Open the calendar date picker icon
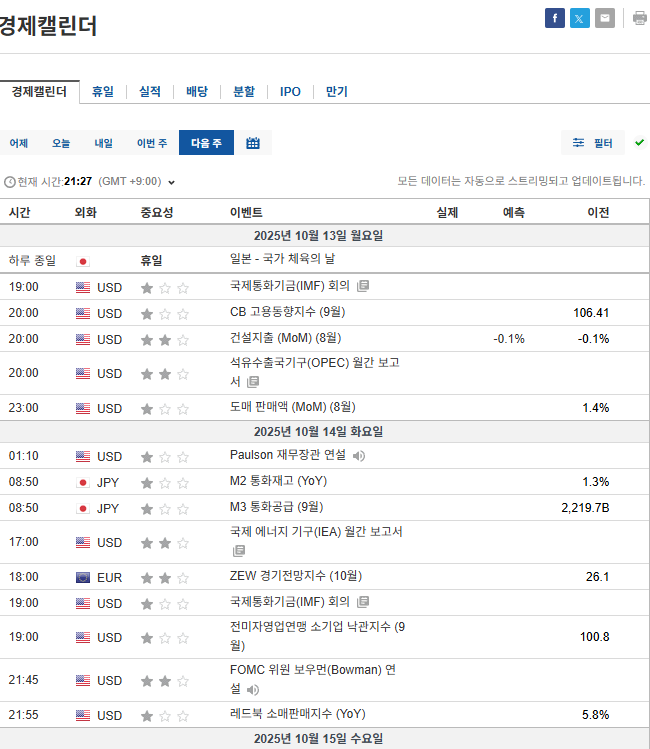 pos(253,143)
